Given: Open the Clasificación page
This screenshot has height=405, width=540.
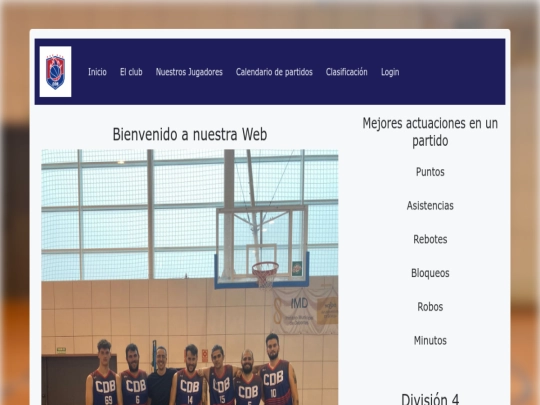Looking at the screenshot, I should (346, 72).
